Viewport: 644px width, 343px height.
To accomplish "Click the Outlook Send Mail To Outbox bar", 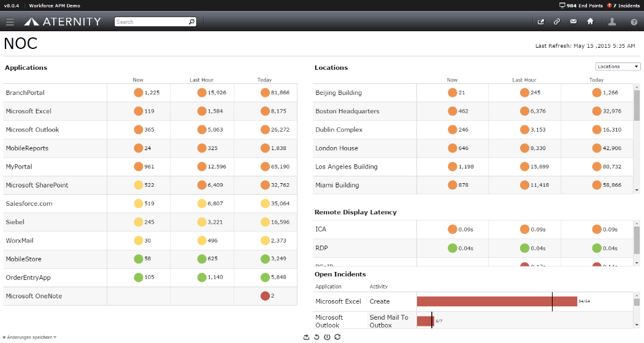I will [425, 321].
